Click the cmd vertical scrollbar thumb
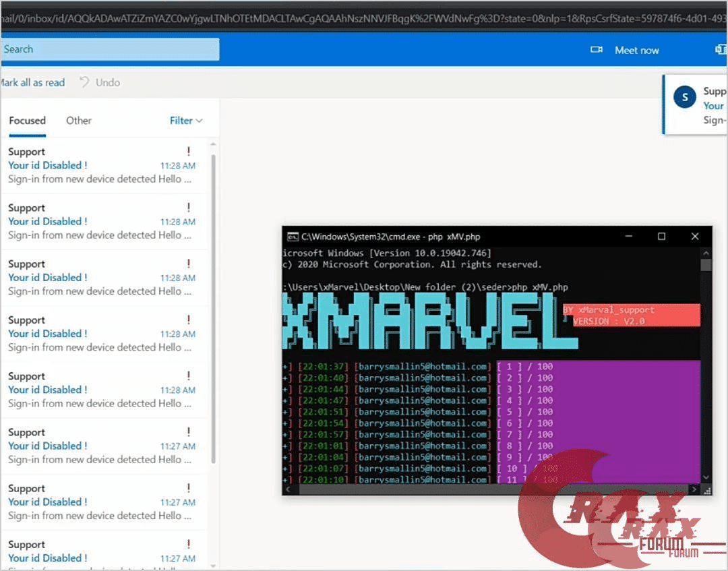The height and width of the screenshot is (571, 728). coord(706,265)
